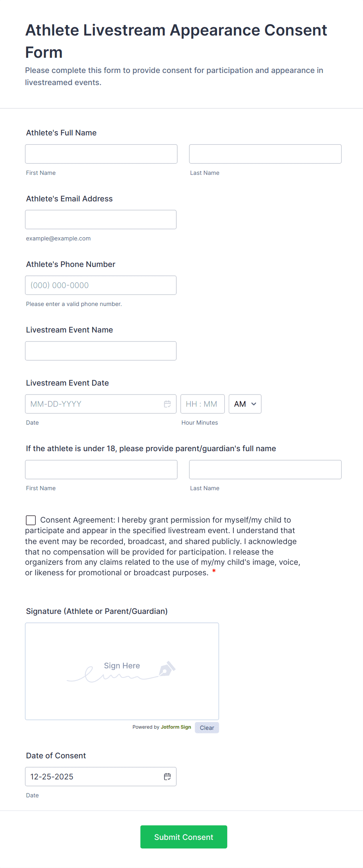Select the Athlete's Email Address field
The image size is (363, 868).
tap(101, 219)
